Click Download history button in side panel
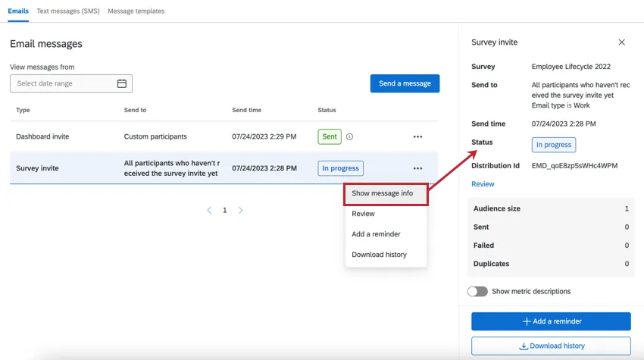This screenshot has width=644, height=360. (x=551, y=346)
